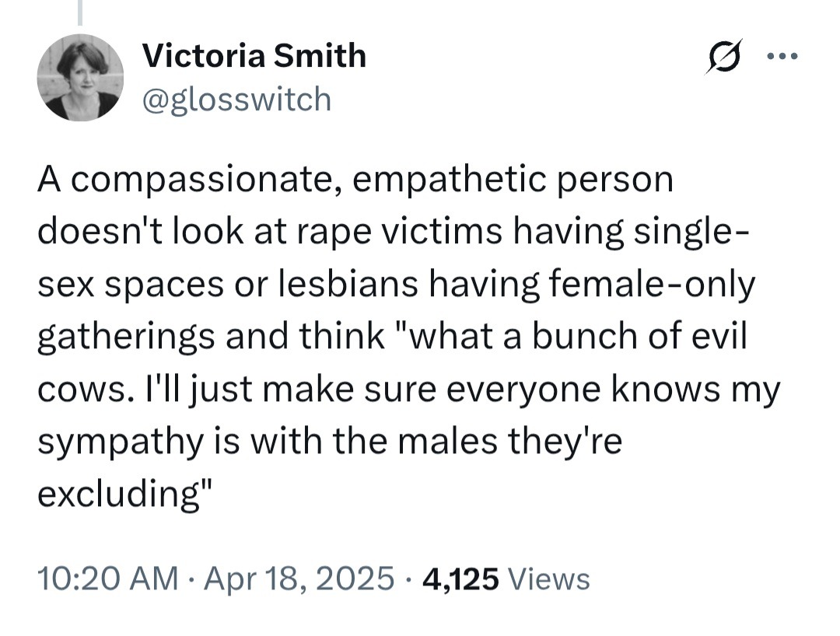Open the Grok explain-post icon
The height and width of the screenshot is (636, 840).
click(723, 57)
